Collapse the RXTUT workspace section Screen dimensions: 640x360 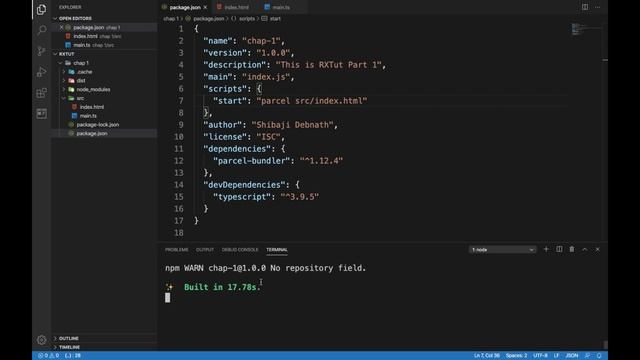(66, 54)
